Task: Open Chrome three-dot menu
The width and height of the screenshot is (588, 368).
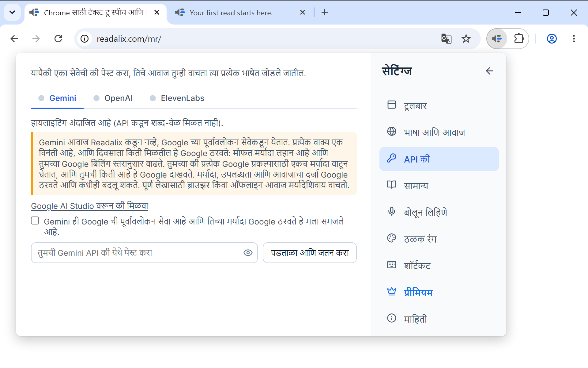Action: [x=574, y=39]
